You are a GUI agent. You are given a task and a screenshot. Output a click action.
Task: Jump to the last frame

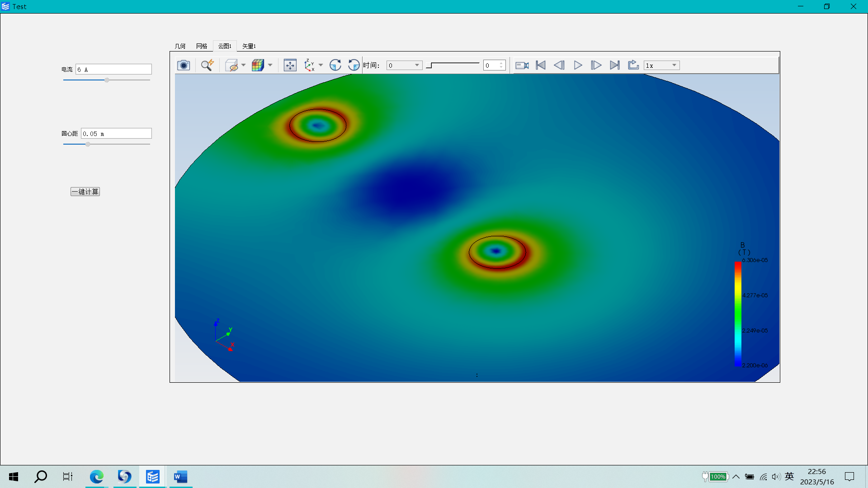point(614,65)
